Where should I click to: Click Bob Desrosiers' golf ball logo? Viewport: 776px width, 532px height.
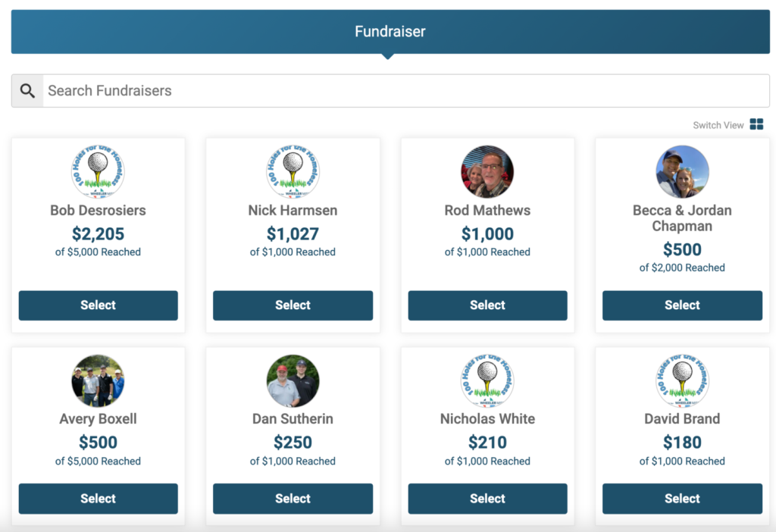coord(98,171)
